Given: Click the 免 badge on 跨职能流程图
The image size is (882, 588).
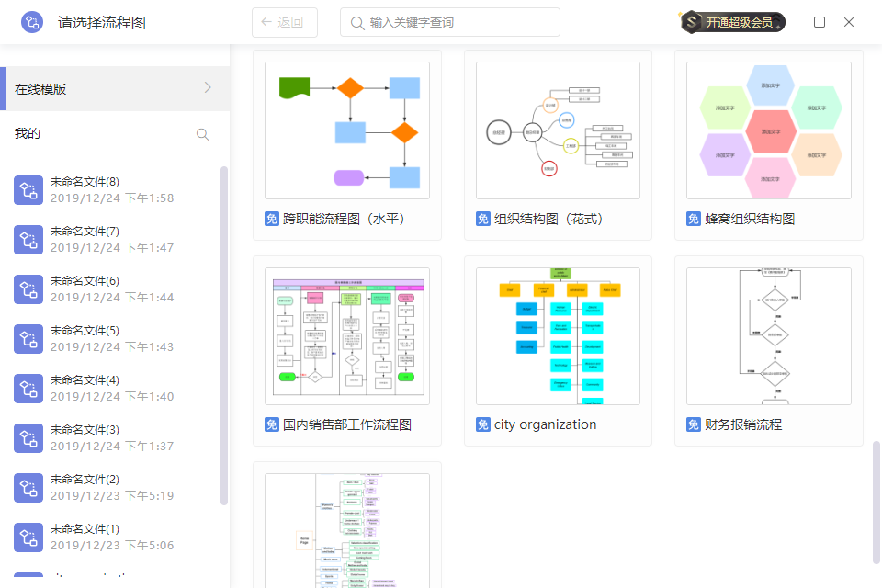Looking at the screenshot, I should [272, 219].
